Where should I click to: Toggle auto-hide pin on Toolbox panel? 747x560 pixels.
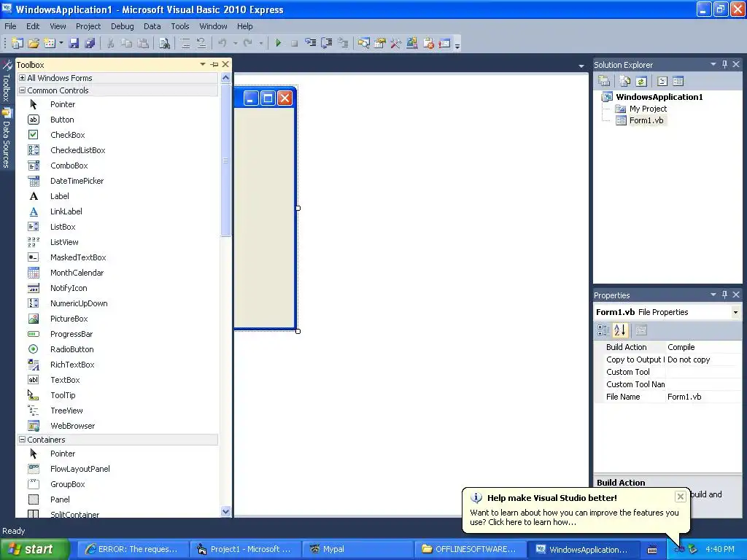tap(214, 64)
